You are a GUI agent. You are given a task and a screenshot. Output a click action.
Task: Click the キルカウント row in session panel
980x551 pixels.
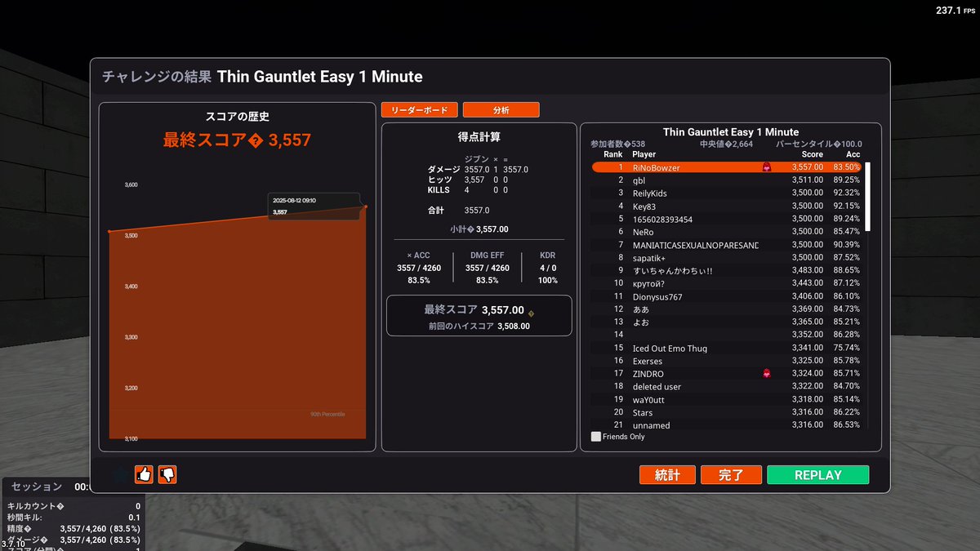[74, 506]
